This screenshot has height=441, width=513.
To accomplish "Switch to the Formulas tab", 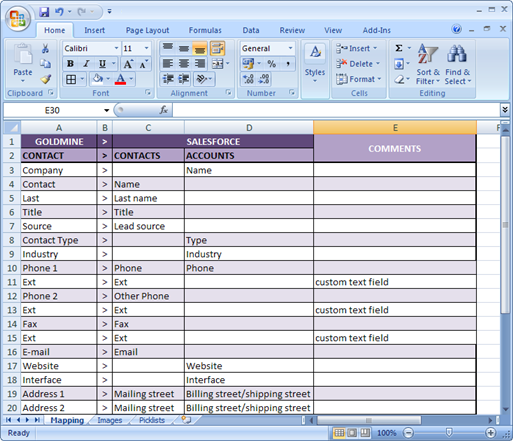I will [x=205, y=30].
